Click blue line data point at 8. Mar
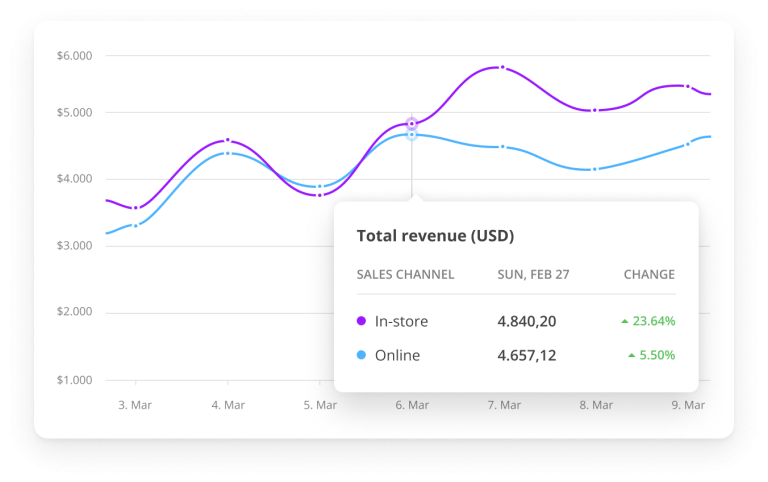Image resolution: width=768 pixels, height=482 pixels. [595, 169]
